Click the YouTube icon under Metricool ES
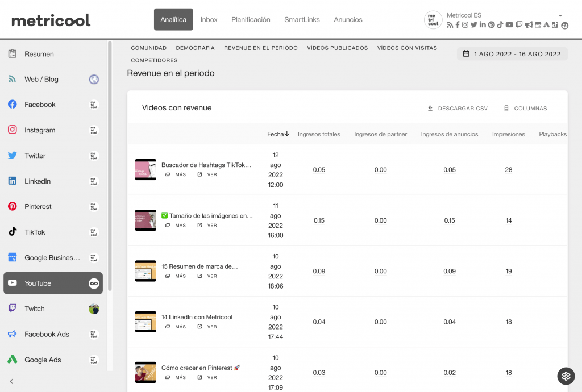The image size is (582, 392). click(509, 25)
